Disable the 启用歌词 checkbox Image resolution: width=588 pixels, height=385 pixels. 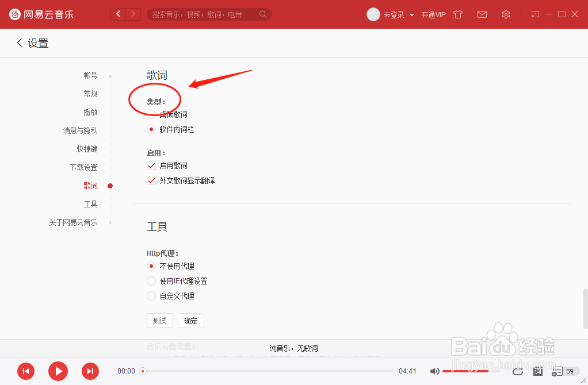(x=151, y=165)
